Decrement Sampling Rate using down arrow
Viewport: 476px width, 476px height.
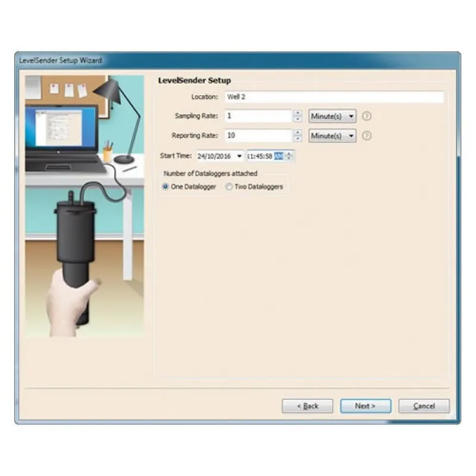pyautogui.click(x=297, y=119)
